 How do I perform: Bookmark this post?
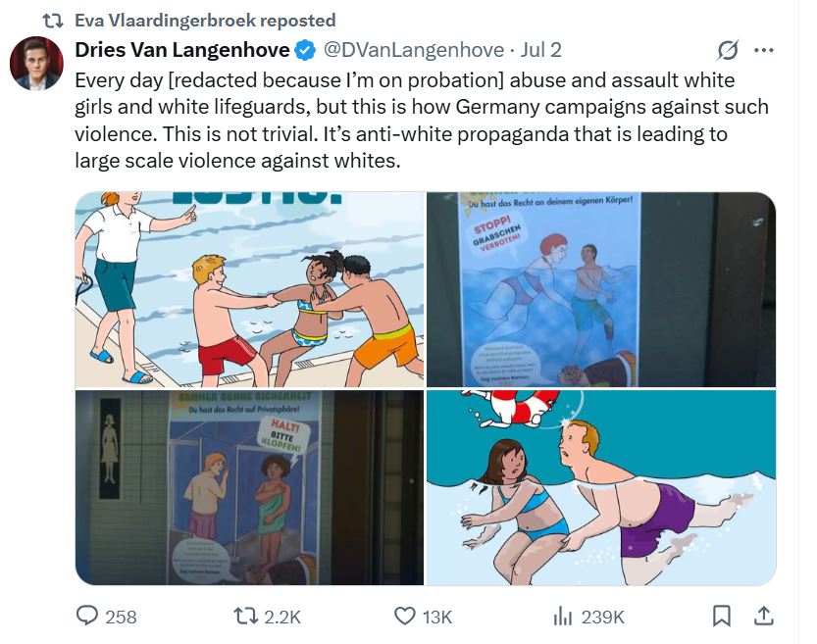pos(721,617)
